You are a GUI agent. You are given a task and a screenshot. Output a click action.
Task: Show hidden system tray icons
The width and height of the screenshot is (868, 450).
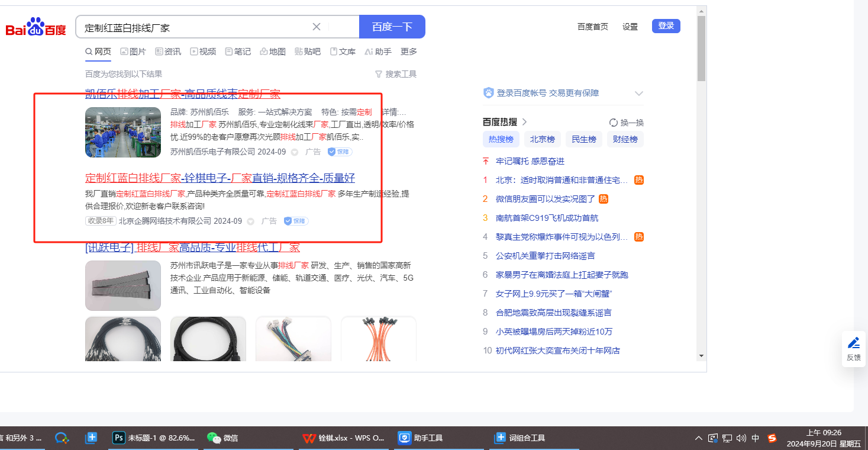(699, 438)
